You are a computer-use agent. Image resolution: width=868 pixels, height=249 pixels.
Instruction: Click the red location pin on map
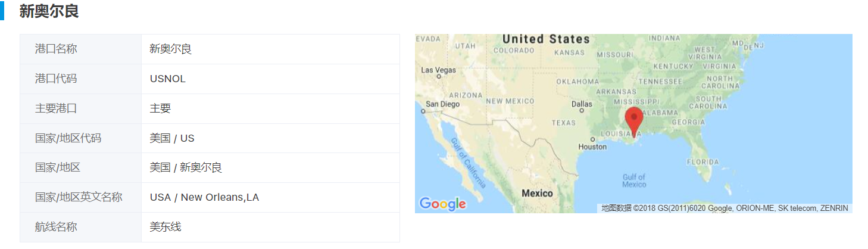tap(635, 120)
